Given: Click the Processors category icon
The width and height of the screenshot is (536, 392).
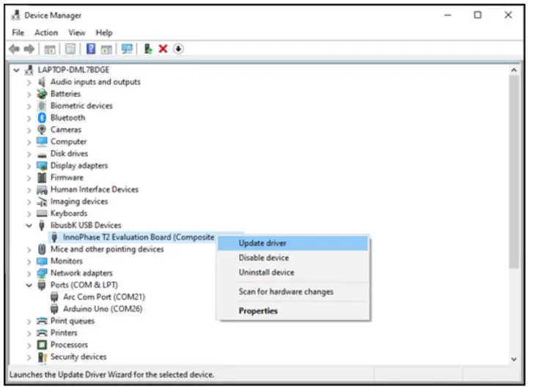Looking at the screenshot, I should point(42,345).
